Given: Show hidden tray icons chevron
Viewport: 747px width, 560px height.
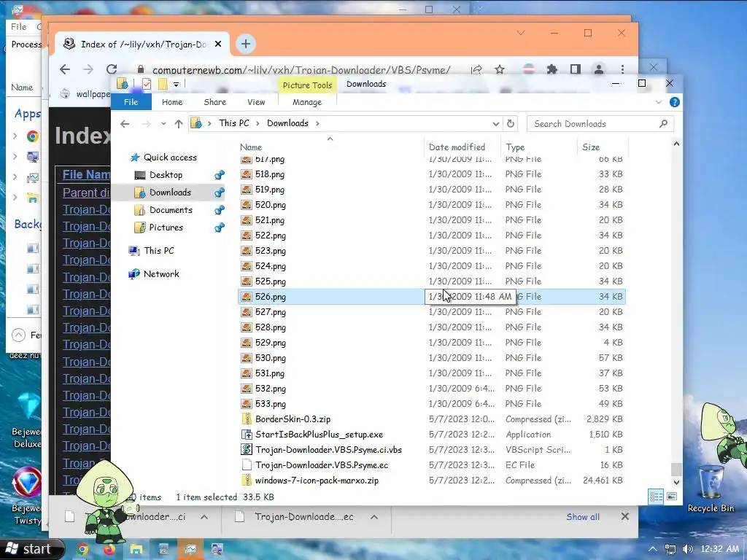Looking at the screenshot, I should click(653, 550).
